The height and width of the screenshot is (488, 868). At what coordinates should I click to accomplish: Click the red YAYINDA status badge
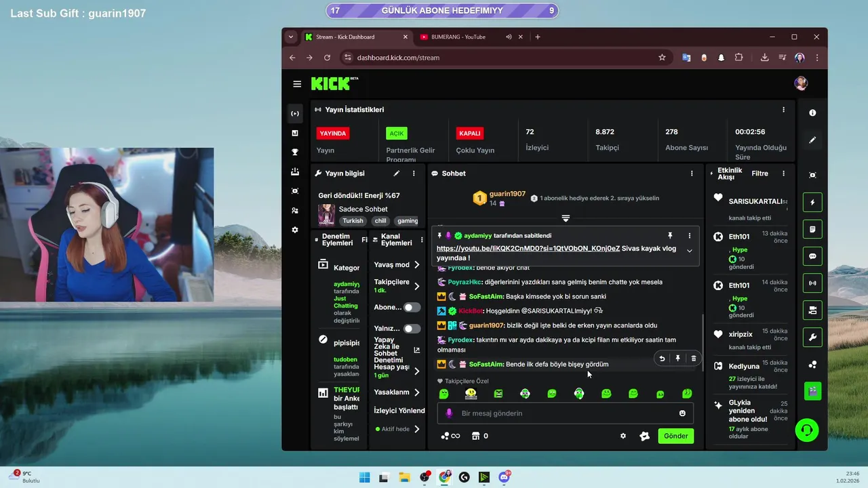pyautogui.click(x=333, y=134)
